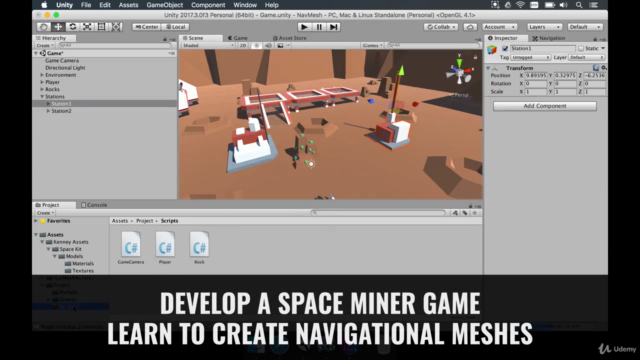This screenshot has width=640, height=360.
Task: Toggle Local handle rotation button
Action: (x=176, y=27)
